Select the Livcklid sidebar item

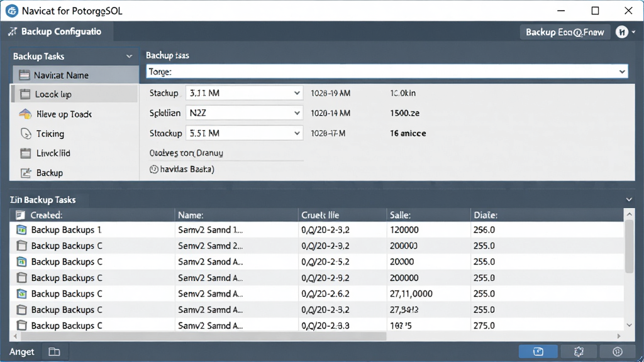coord(75,153)
